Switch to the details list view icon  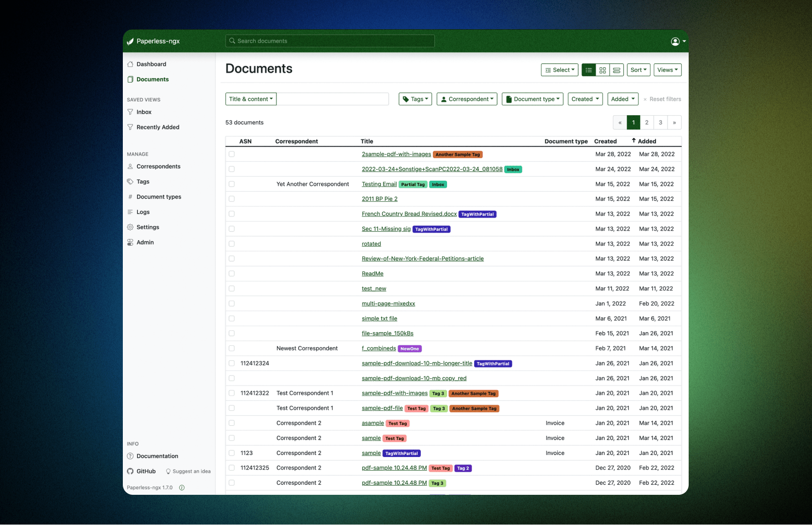[x=588, y=70]
